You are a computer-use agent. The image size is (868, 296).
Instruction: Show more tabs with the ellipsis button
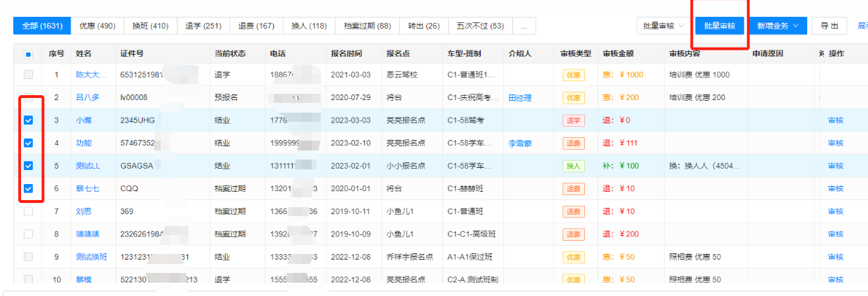tap(524, 26)
